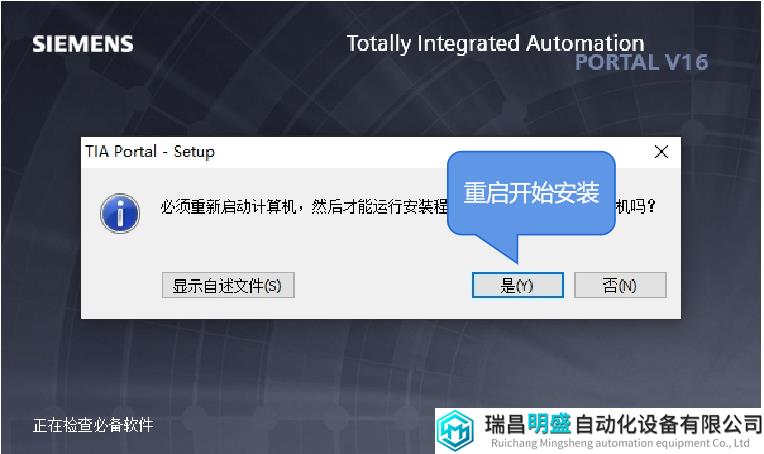Confirm restart with the 是(Y) button
The height and width of the screenshot is (454, 764).
click(517, 285)
